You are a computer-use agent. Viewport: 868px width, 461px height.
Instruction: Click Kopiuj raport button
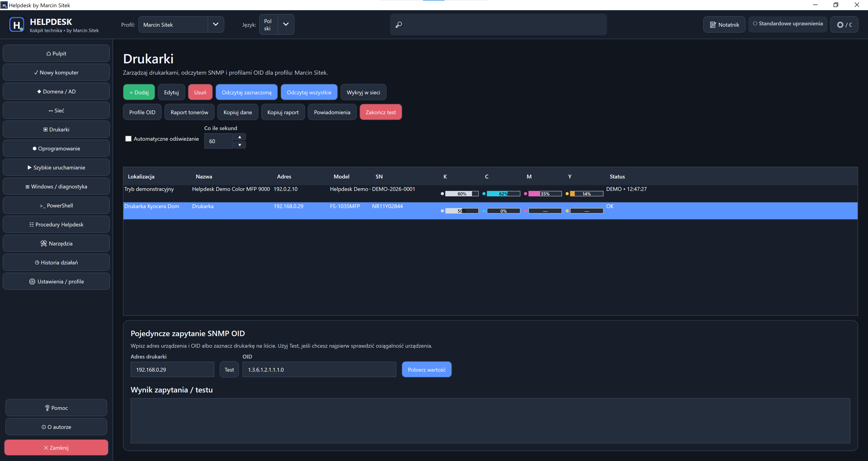(x=283, y=112)
